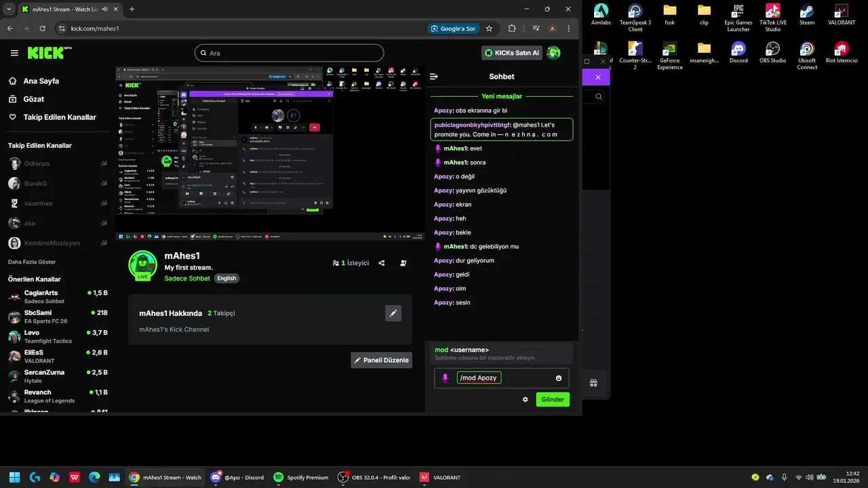Click the stream video preview
The height and width of the screenshot is (488, 868).
pos(270,153)
